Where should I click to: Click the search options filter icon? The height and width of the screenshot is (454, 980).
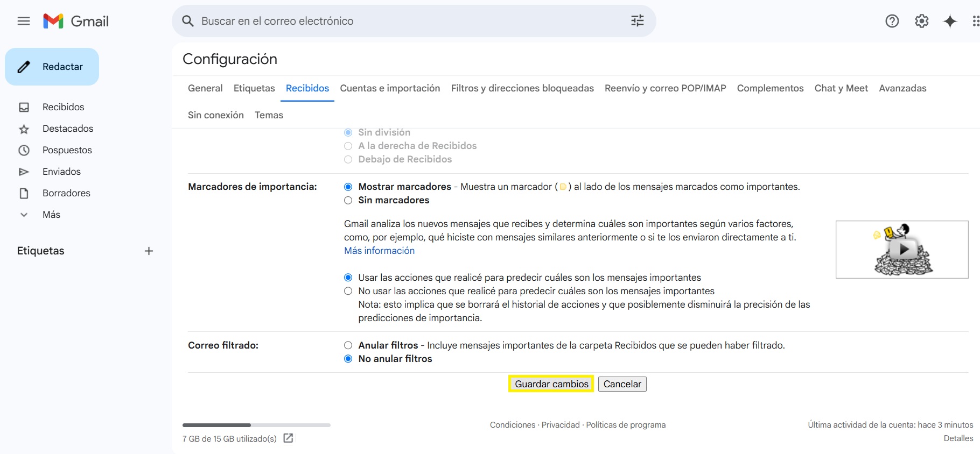tap(637, 21)
